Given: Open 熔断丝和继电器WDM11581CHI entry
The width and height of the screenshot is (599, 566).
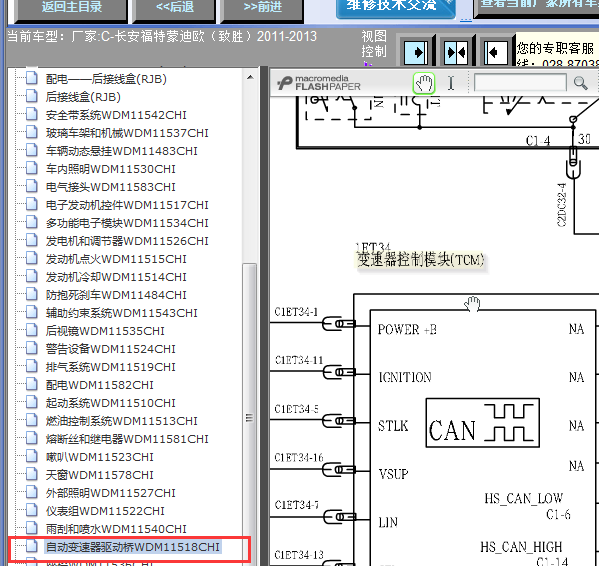Looking at the screenshot, I should [127, 439].
